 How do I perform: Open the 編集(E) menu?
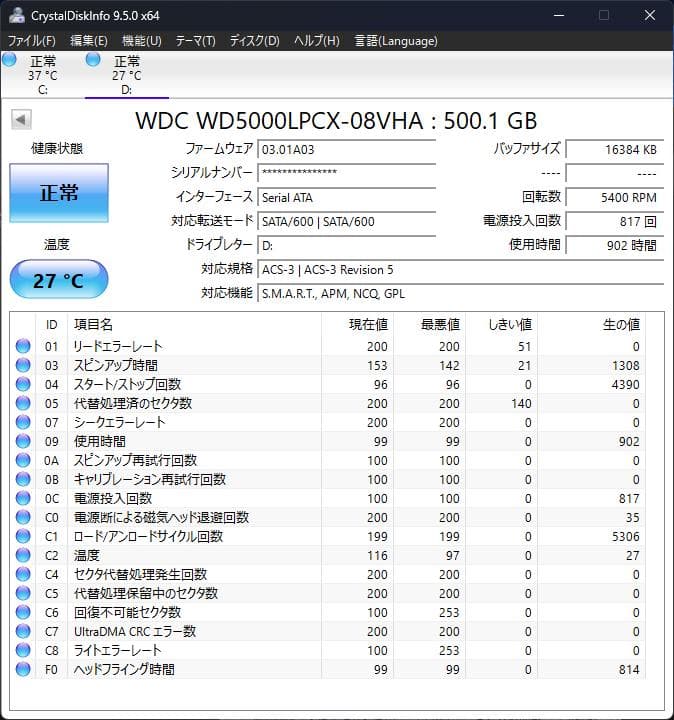[x=89, y=41]
